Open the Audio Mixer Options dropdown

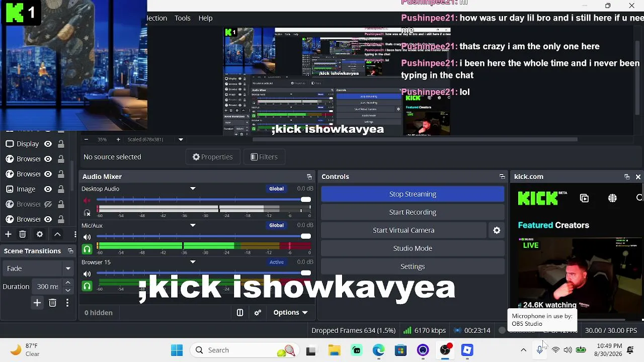coord(290,313)
